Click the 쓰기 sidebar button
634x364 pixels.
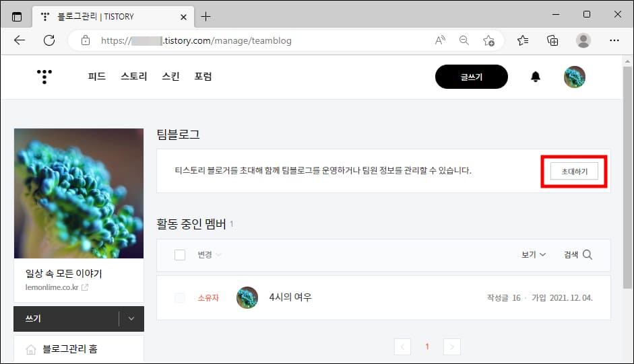pyautogui.click(x=66, y=318)
